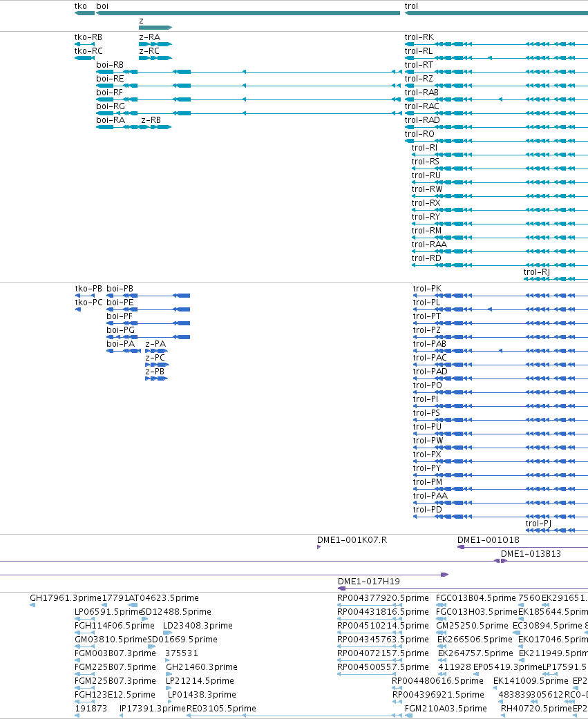
Task: Click LD23408.3prime EST label
Action: pos(198,626)
